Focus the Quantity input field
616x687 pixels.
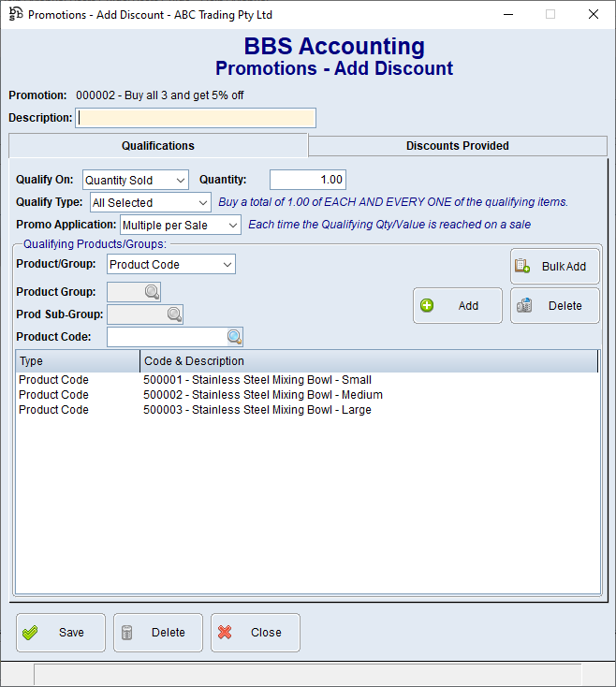[x=308, y=180]
